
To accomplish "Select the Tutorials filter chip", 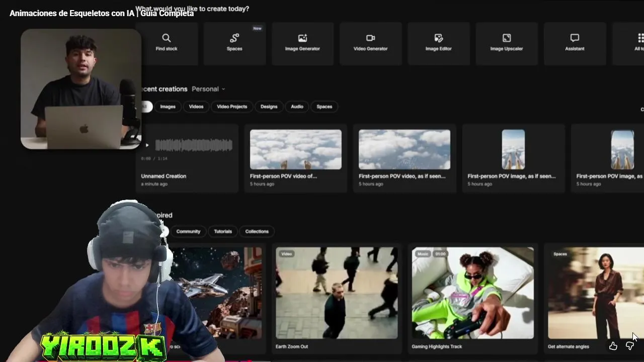I will tap(223, 231).
